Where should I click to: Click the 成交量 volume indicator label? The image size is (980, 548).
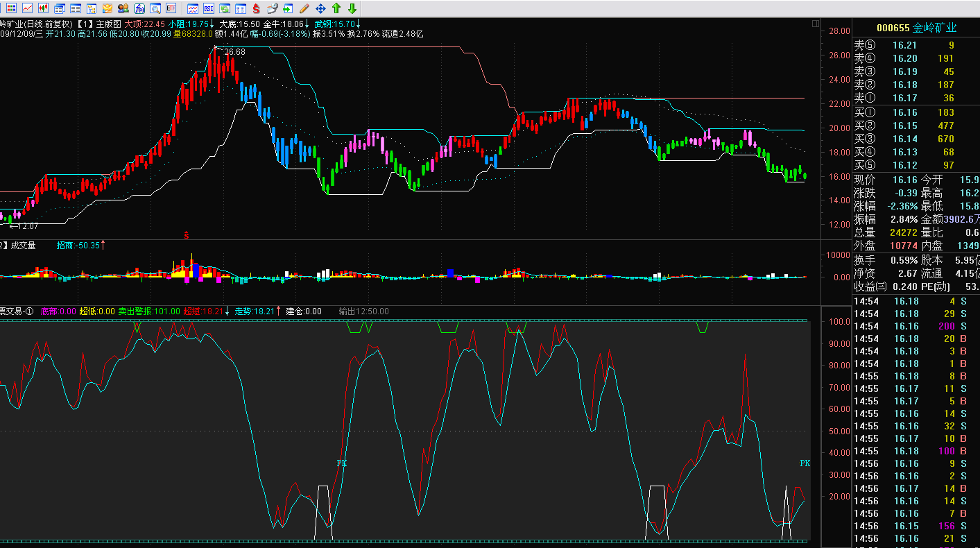pos(23,245)
